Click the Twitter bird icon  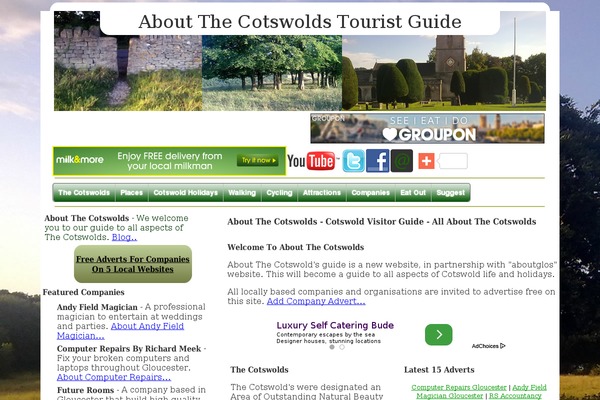pos(354,161)
